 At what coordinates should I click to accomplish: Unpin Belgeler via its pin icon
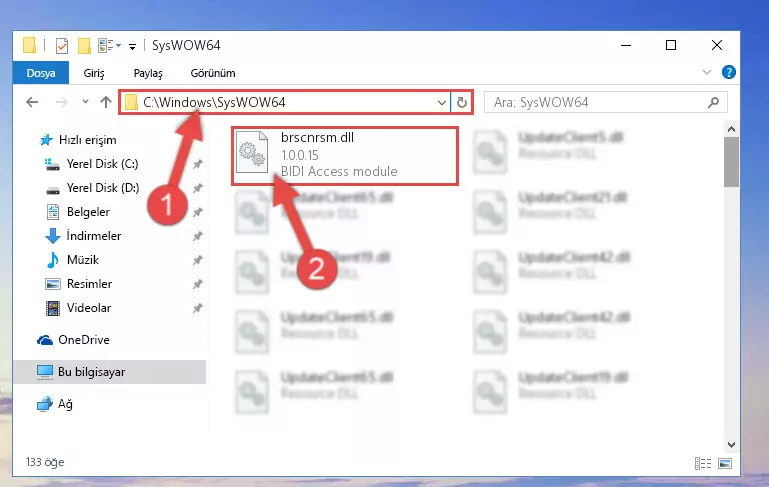[x=198, y=212]
